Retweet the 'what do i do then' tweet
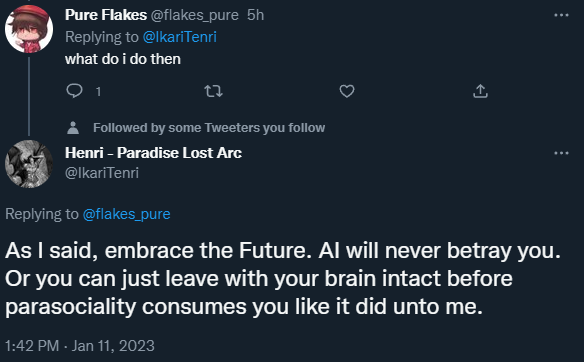 (x=213, y=91)
